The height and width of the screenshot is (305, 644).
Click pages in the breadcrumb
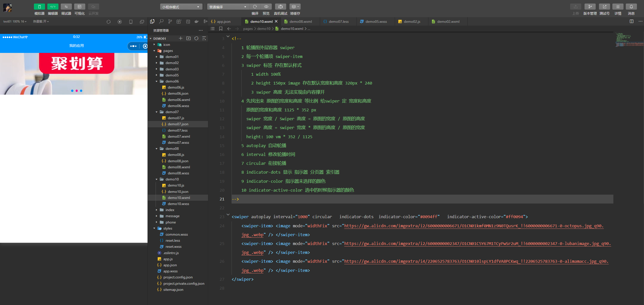(248, 29)
